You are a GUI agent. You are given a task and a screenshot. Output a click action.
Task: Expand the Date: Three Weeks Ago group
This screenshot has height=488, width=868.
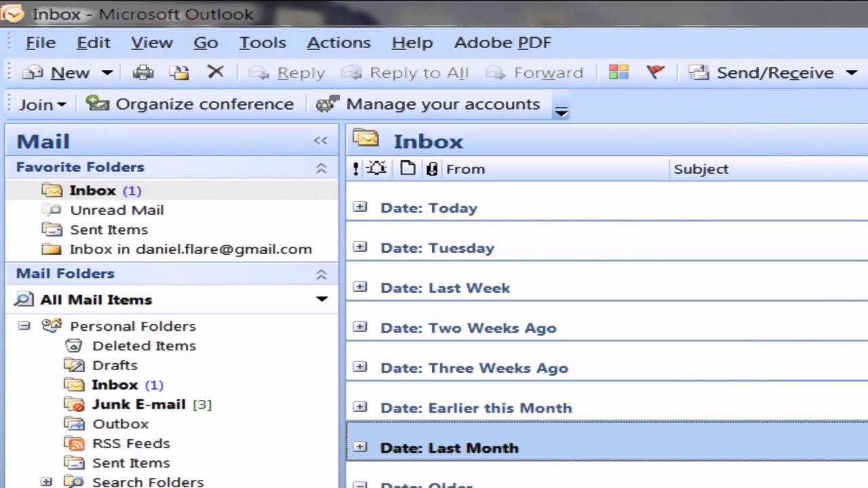[360, 367]
